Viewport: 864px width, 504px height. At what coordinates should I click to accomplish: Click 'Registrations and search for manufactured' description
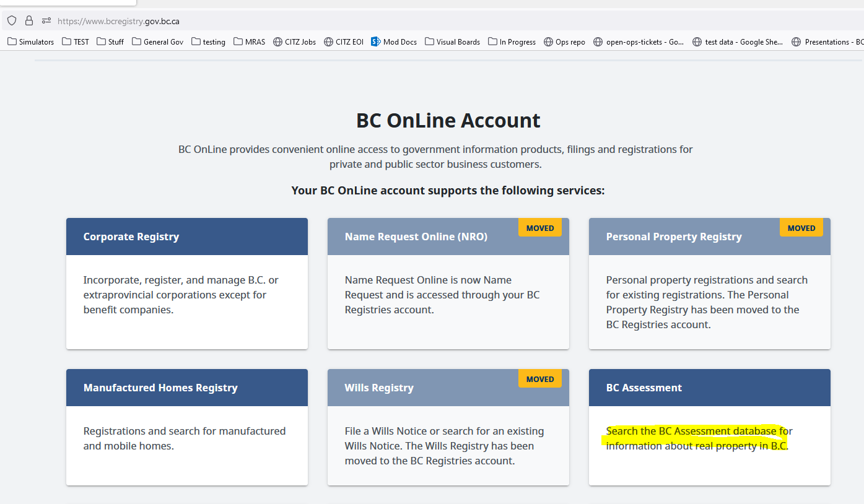click(185, 438)
